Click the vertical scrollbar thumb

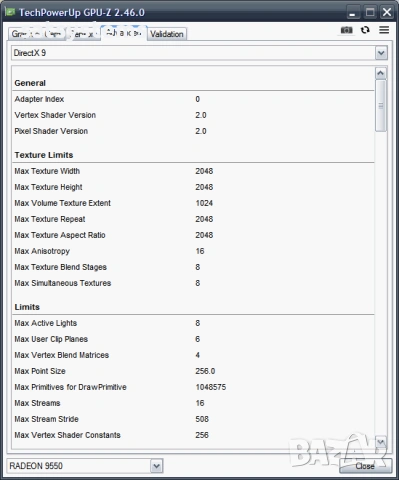click(381, 106)
